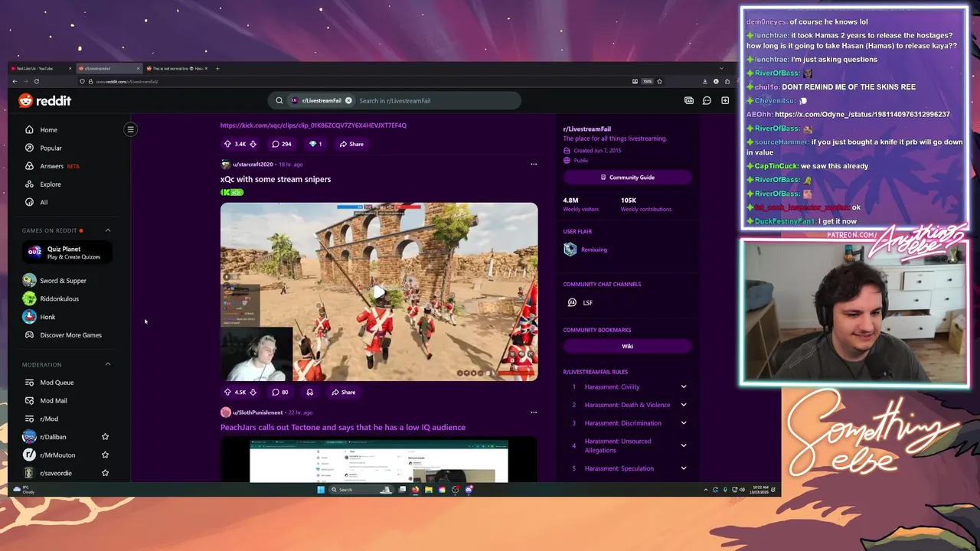The width and height of the screenshot is (980, 551).
Task: Click the Windows Start button
Action: 321,490
